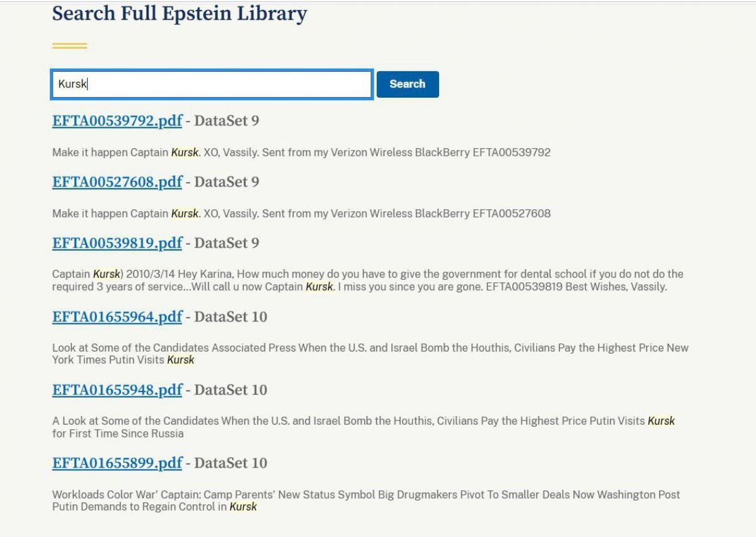The width and height of the screenshot is (756, 537).
Task: Click the yellow divider line under the heading
Action: point(69,45)
